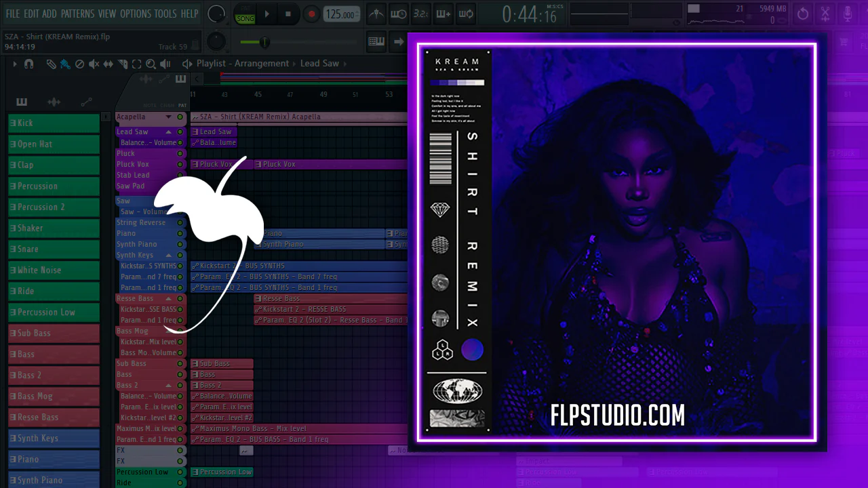Screen dimensions: 868x488
Task: Mute the Acapella track
Action: pyautogui.click(x=180, y=117)
